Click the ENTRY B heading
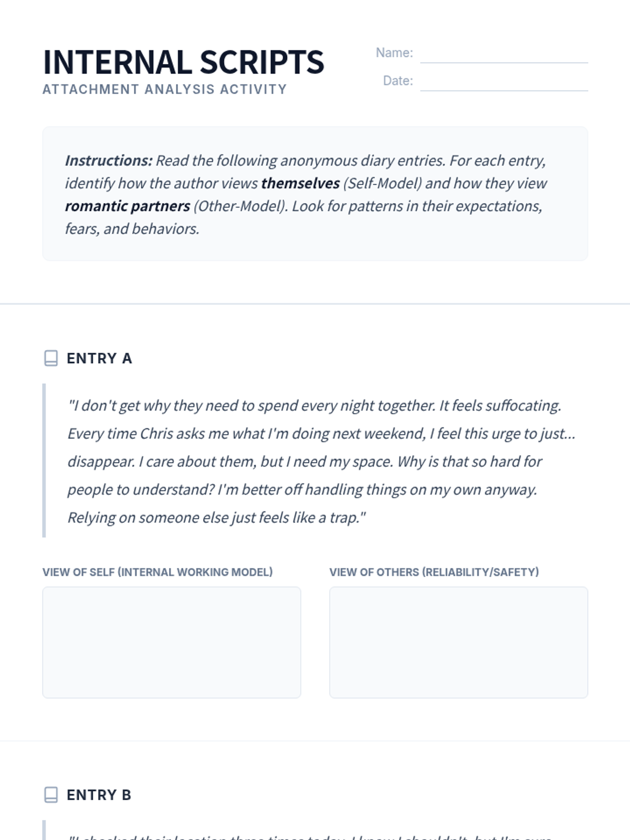This screenshot has height=840, width=630. pos(99,795)
